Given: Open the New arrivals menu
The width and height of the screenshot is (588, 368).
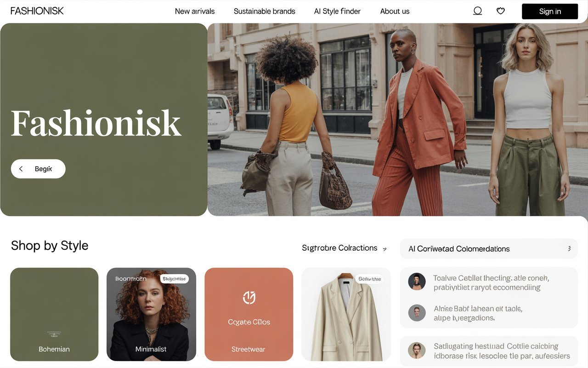Looking at the screenshot, I should (x=195, y=11).
